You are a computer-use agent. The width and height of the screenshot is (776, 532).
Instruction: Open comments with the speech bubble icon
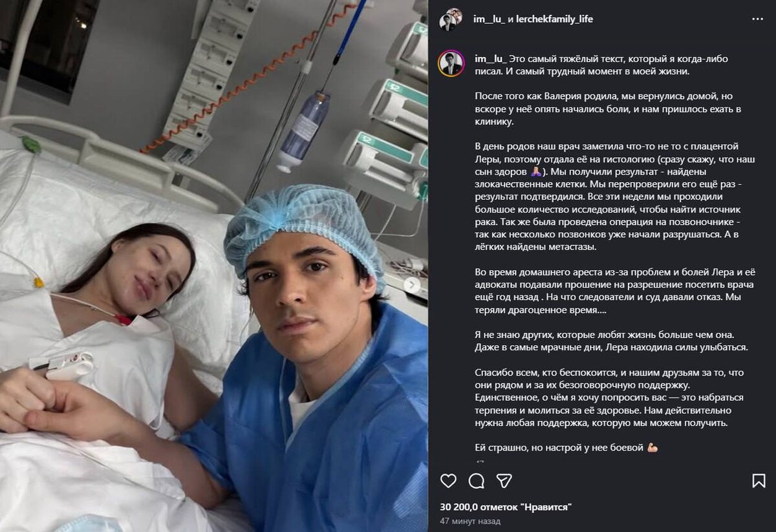click(x=477, y=480)
